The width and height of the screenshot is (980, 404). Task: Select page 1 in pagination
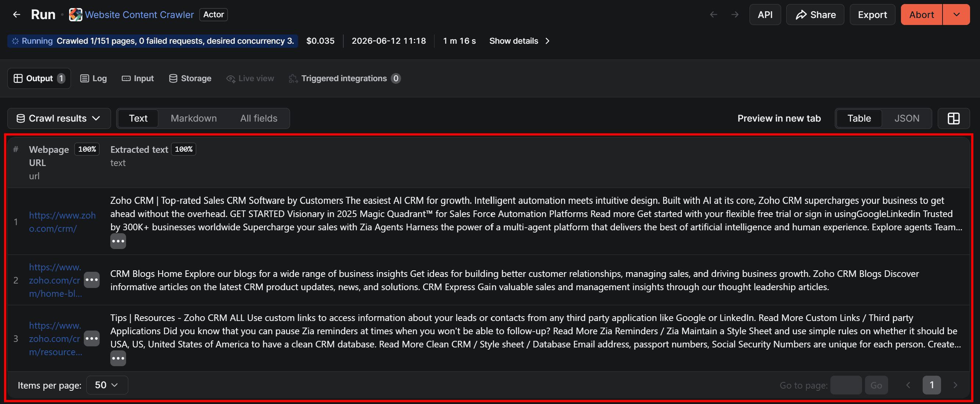click(x=932, y=385)
